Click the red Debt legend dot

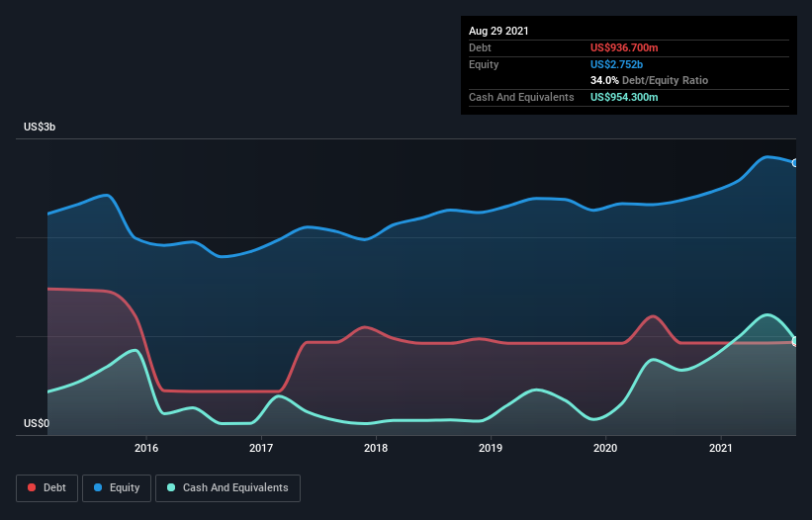coord(32,487)
